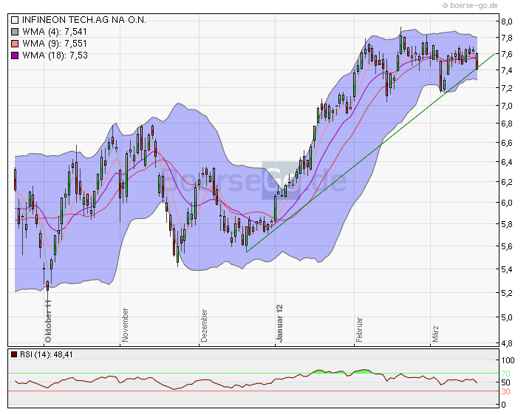
Task: Click the November axis label
Action: pos(125,325)
